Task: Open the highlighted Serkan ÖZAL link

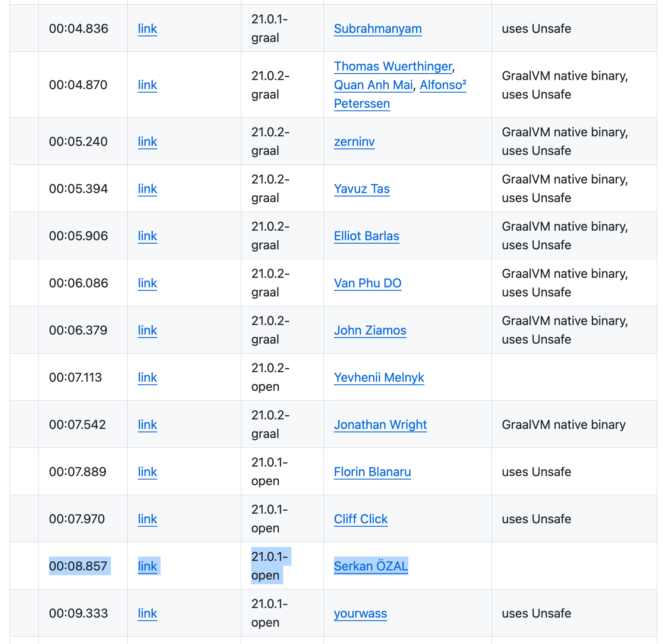Action: tap(371, 566)
